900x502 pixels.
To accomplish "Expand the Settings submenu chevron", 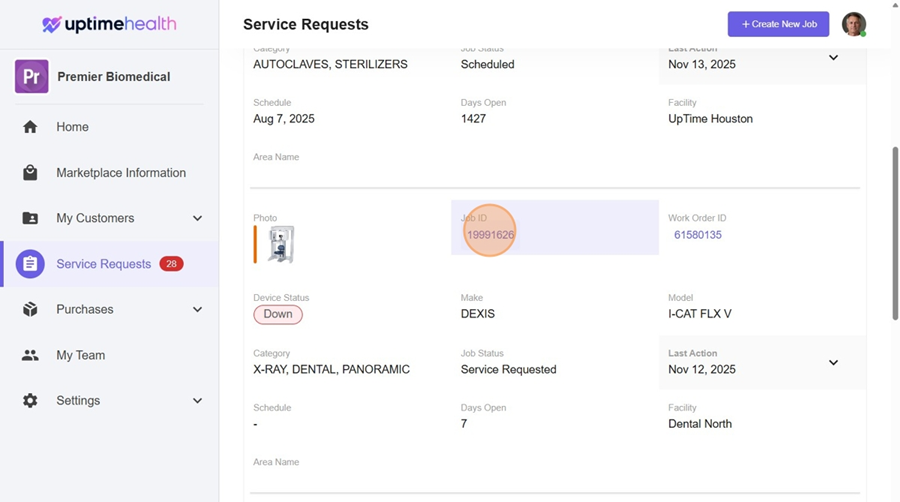I will (197, 401).
